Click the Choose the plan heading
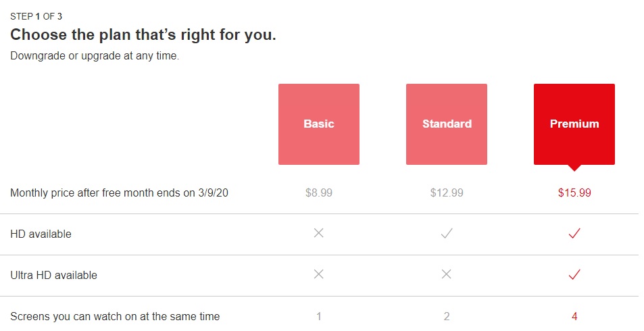 coord(143,35)
